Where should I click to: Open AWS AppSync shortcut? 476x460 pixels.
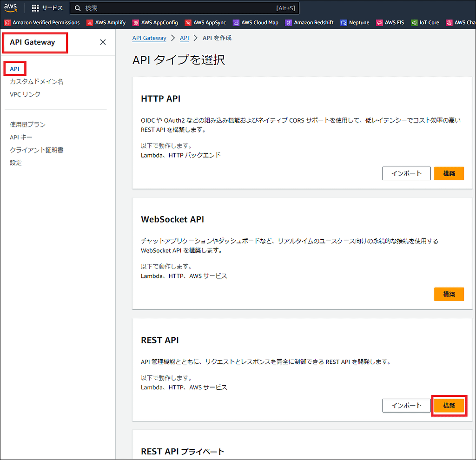[x=205, y=22]
